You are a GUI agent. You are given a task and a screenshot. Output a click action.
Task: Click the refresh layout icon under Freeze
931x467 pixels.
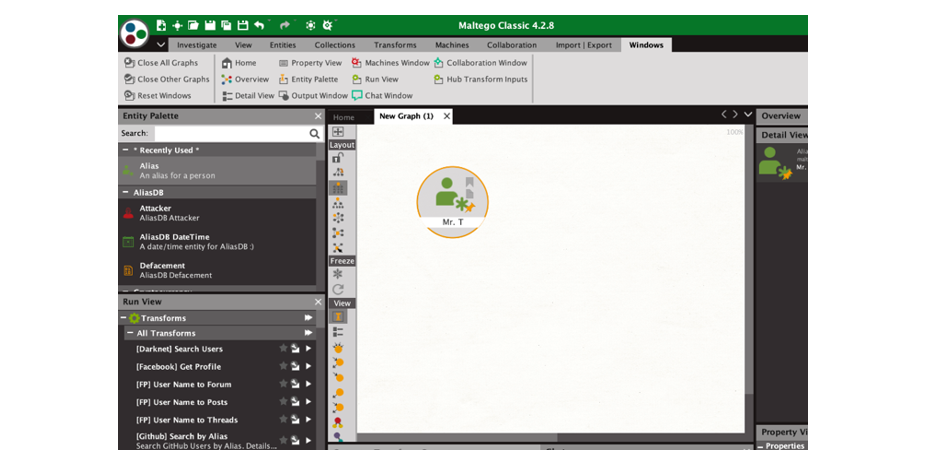338,290
